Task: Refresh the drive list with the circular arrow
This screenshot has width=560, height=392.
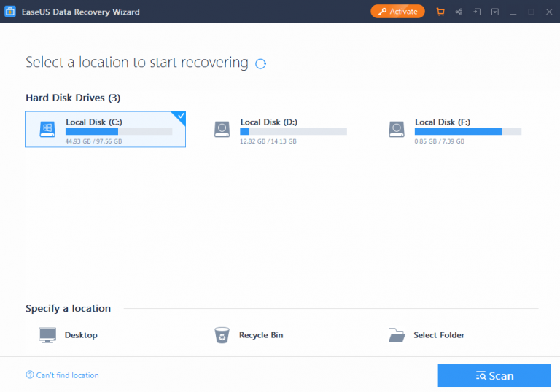Action: point(260,63)
